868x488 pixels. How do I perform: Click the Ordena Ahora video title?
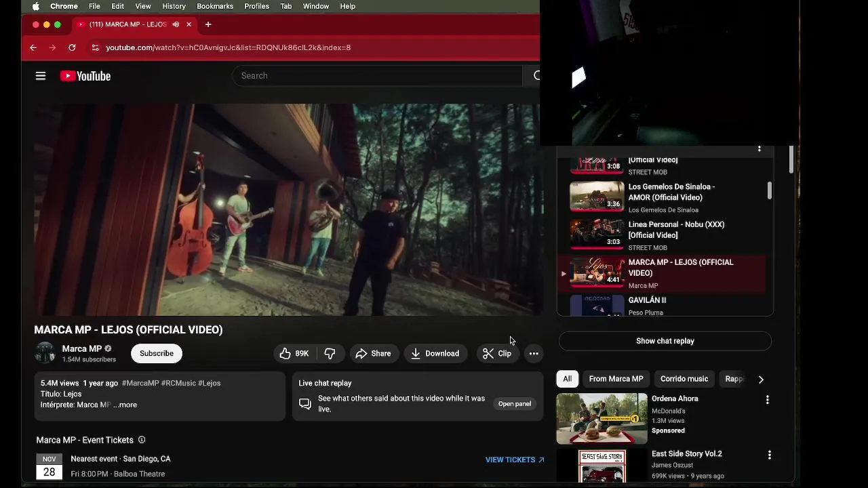pos(675,399)
